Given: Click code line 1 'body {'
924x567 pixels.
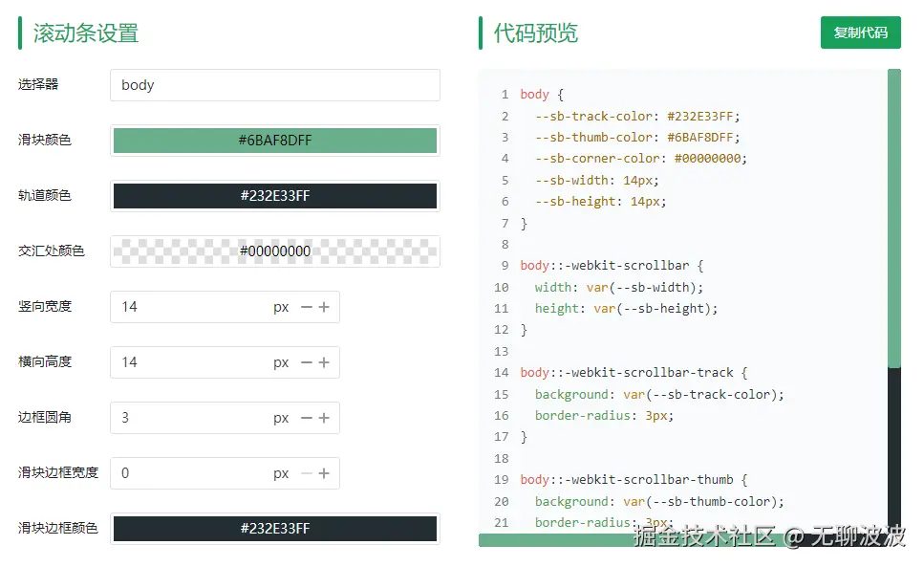Looking at the screenshot, I should click(542, 95).
